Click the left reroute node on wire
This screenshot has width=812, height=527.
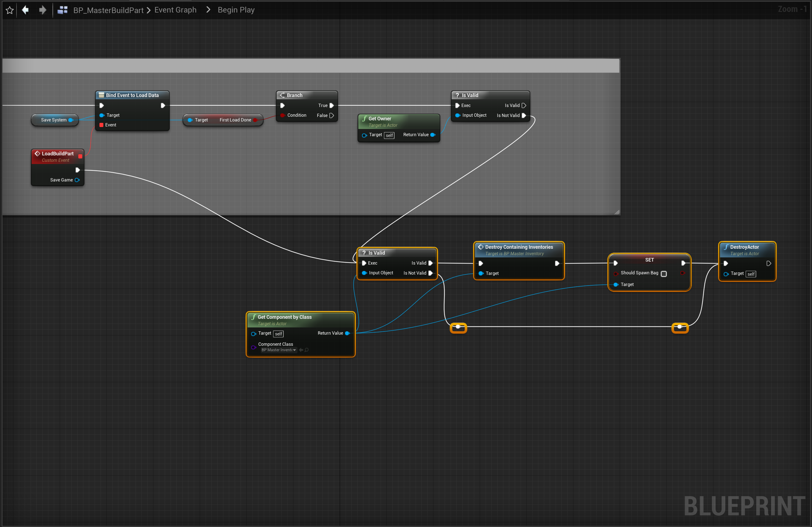458,327
